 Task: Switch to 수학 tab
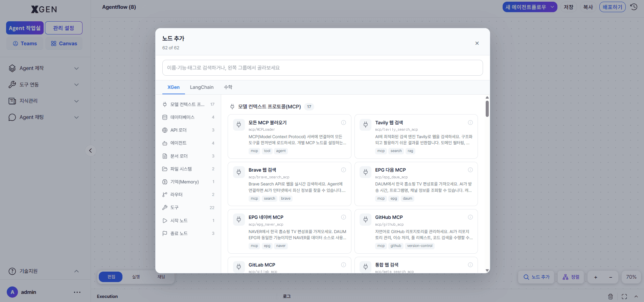228,87
